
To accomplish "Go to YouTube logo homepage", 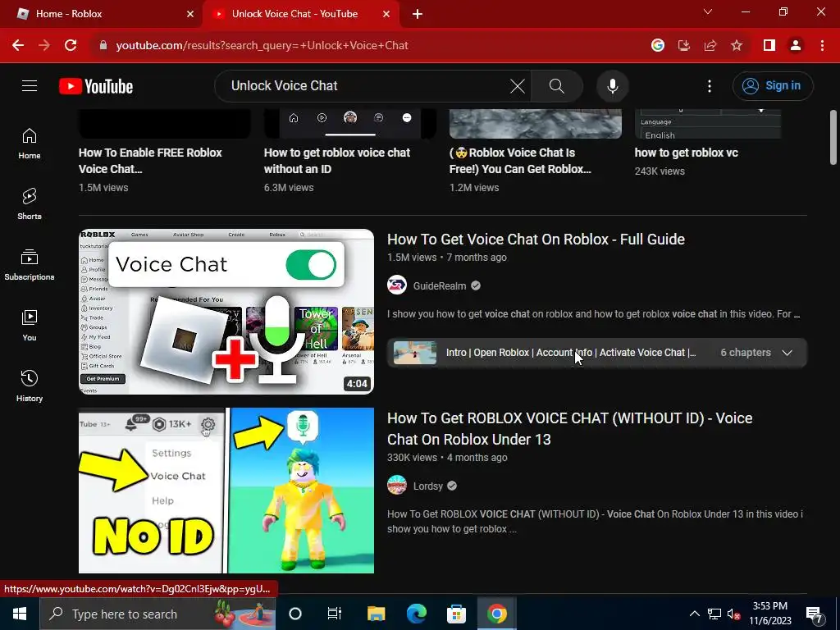I will 96,86.
